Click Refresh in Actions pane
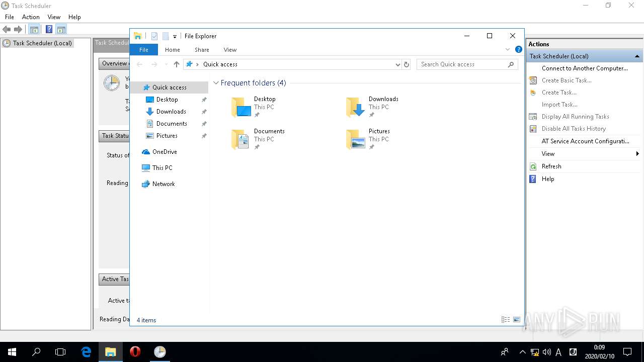The height and width of the screenshot is (362, 644). click(x=551, y=166)
